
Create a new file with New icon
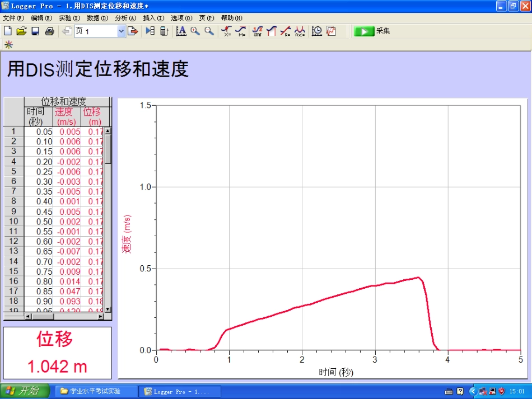pos(7,31)
